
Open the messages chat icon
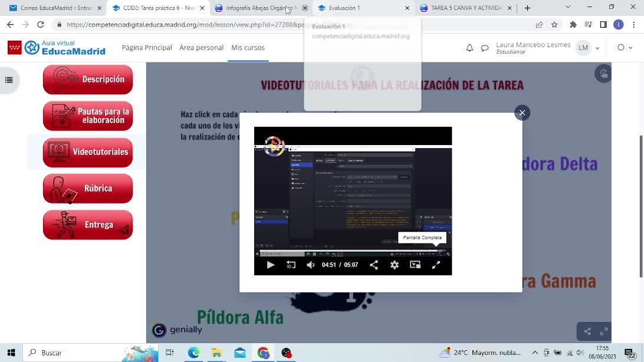pos(485,48)
